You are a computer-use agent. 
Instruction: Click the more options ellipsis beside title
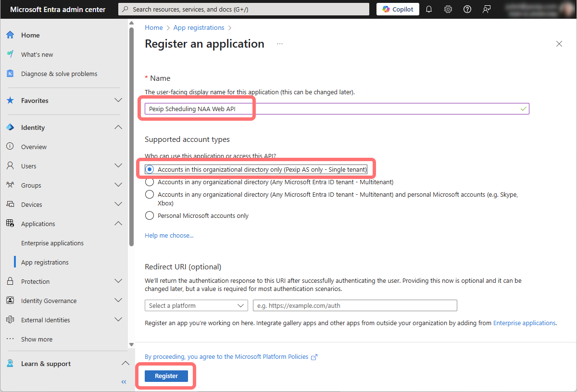click(280, 44)
